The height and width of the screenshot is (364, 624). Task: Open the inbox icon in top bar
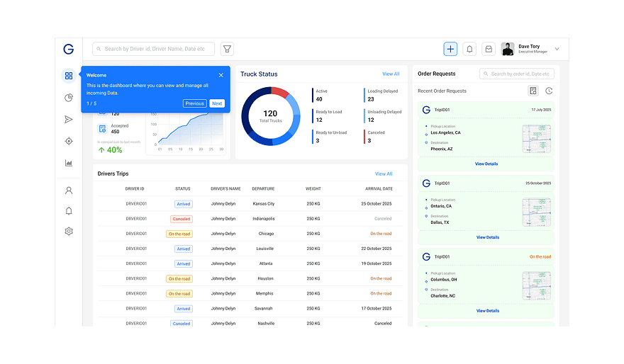click(489, 49)
